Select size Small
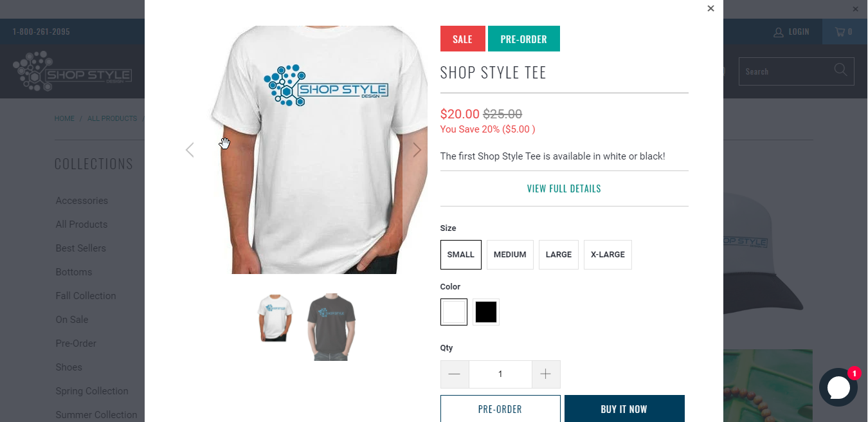 (461, 255)
